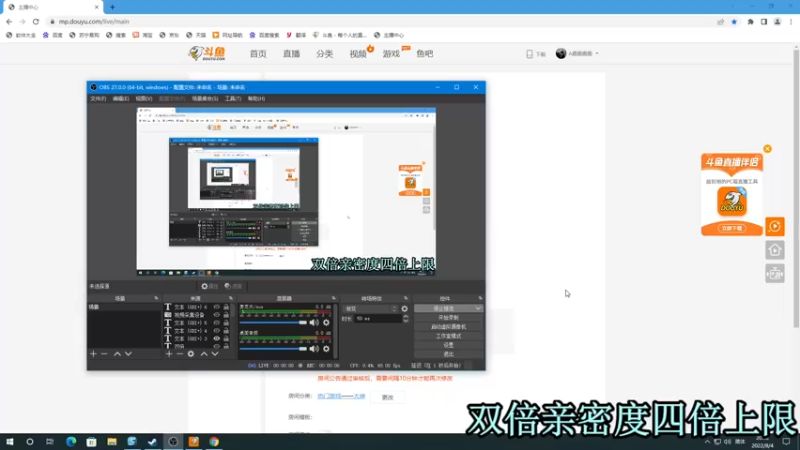Show hidden system tray icons chevron

click(707, 442)
